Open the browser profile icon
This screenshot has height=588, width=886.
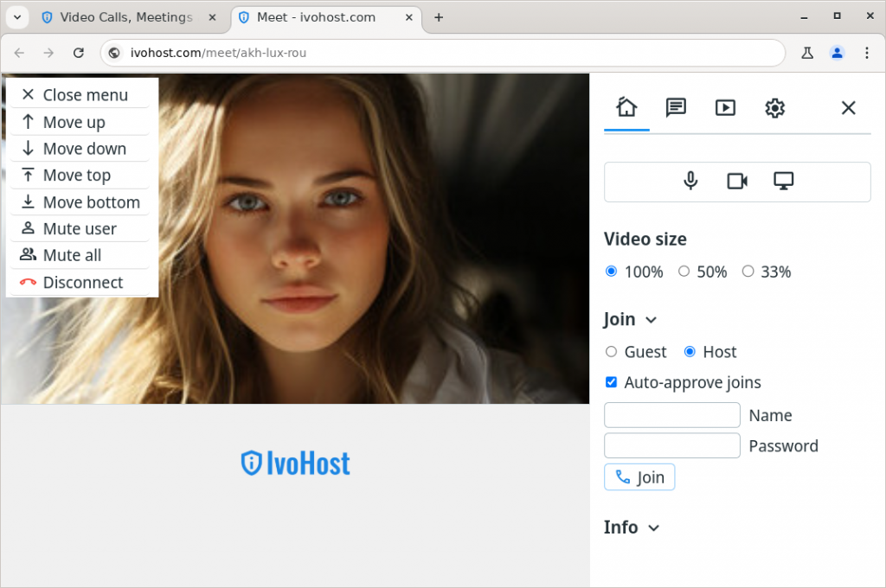(837, 53)
